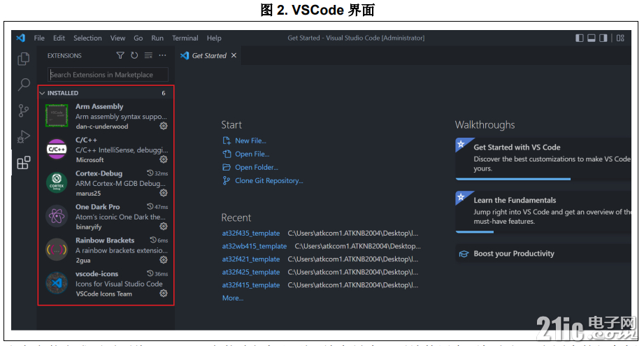Select Rainbow Brackets extension title
Screen dimensions: 644x346
click(x=105, y=240)
